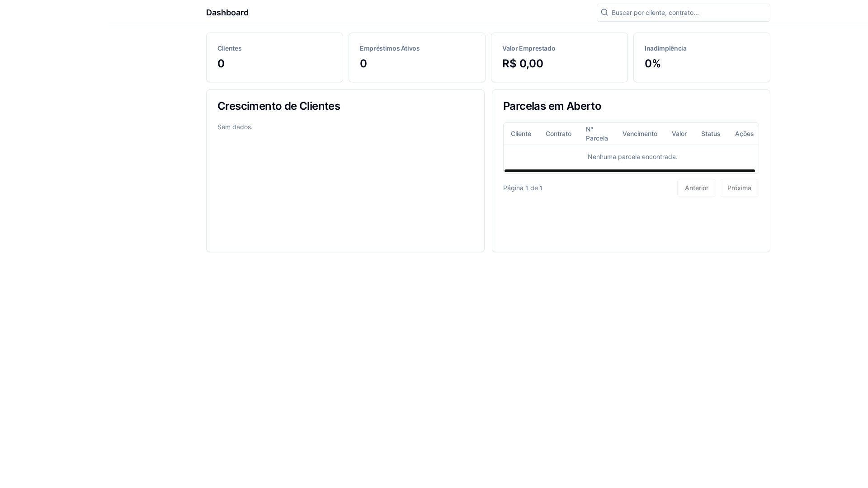Click the Nº Parcela column header
Screen dimensions: 868x488
coord(597,134)
